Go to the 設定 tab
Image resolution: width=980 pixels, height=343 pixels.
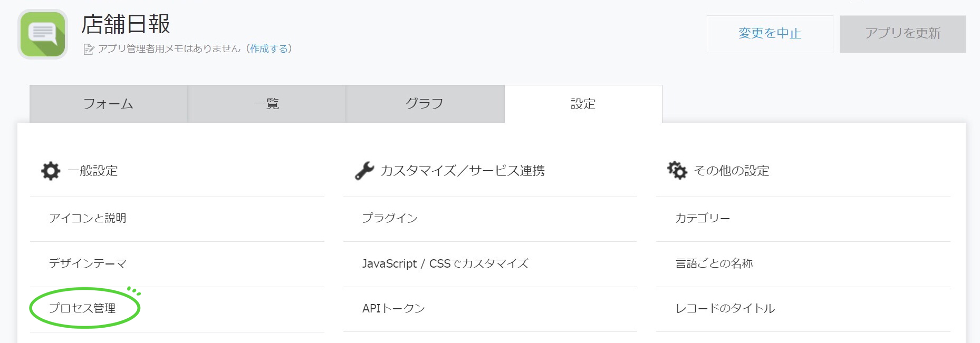583,104
